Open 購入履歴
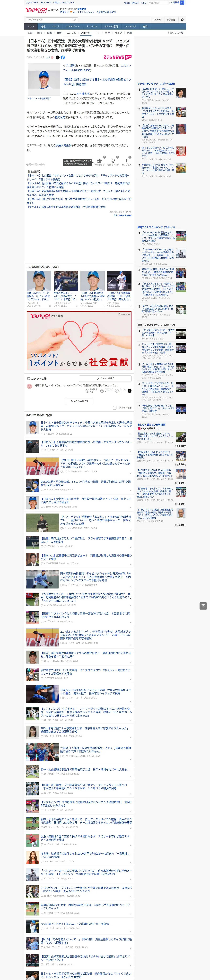This screenshot has height=980, width=210. pos(171,20)
